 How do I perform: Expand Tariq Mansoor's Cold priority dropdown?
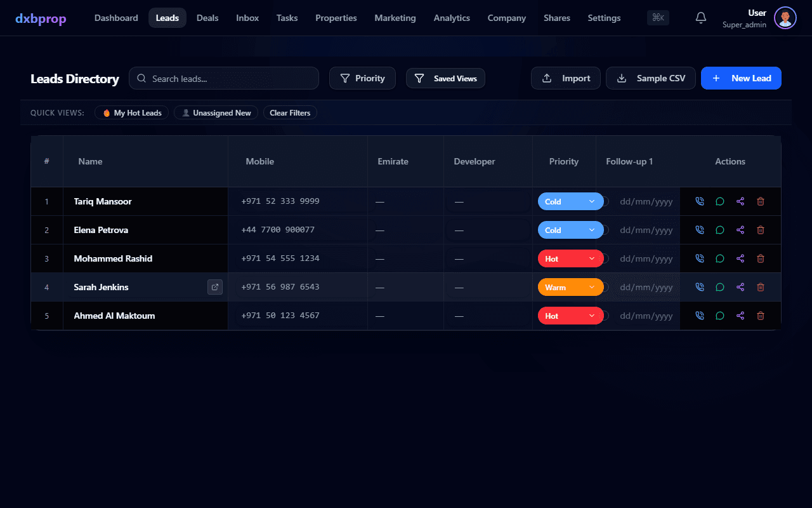point(571,201)
